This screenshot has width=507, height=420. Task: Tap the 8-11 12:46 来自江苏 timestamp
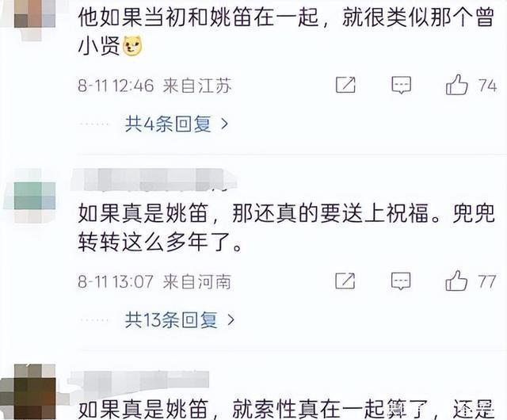coord(154,86)
